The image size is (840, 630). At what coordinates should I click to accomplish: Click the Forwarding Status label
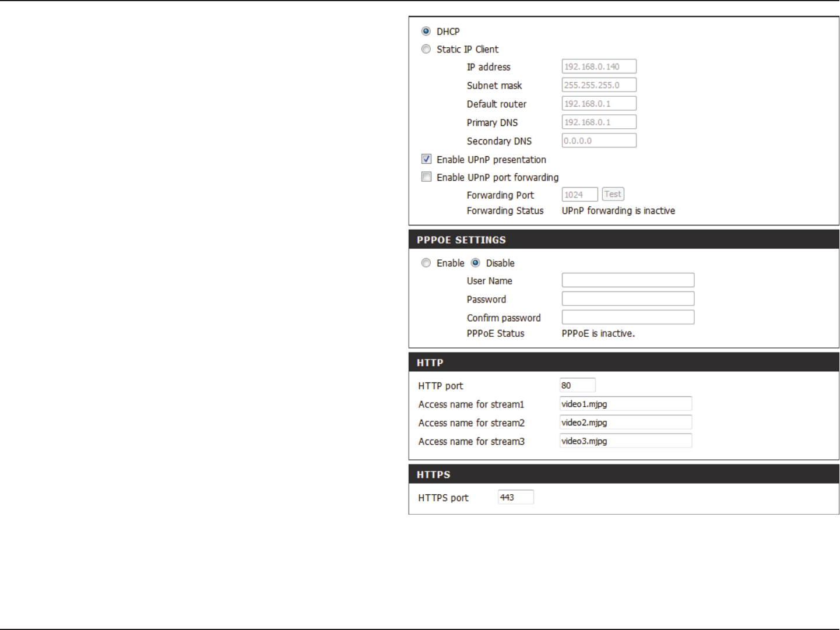(x=505, y=211)
